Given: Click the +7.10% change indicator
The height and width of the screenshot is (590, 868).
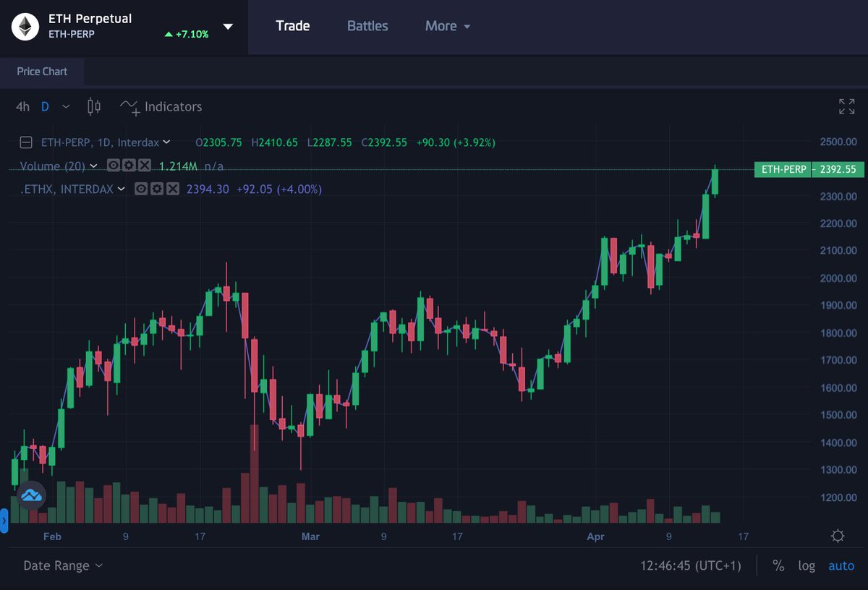Looking at the screenshot, I should tap(187, 34).
